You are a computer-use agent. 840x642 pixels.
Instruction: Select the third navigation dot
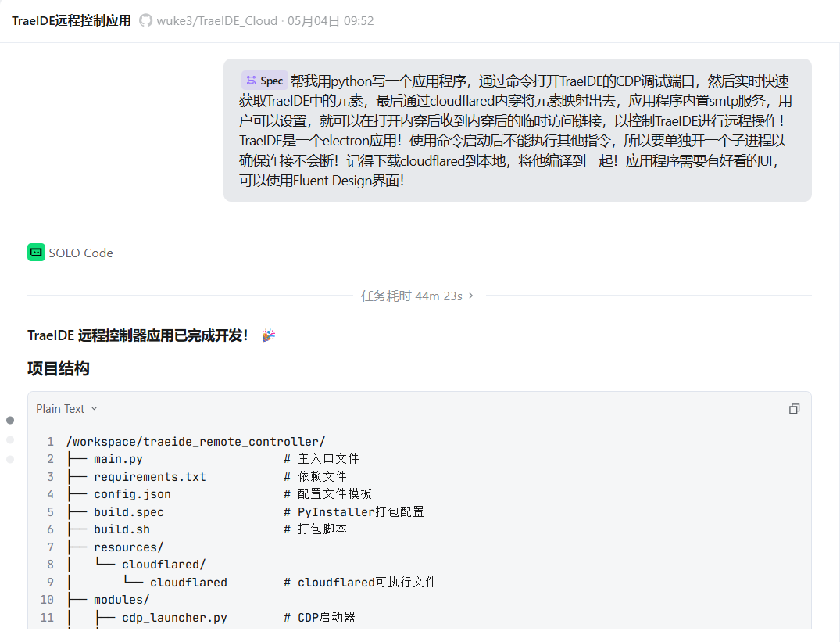[9, 459]
